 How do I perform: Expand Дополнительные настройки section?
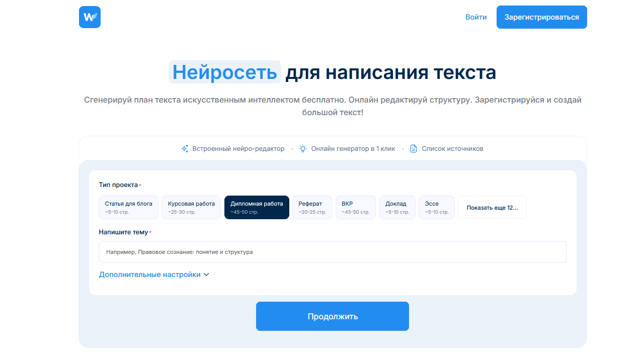(x=150, y=275)
